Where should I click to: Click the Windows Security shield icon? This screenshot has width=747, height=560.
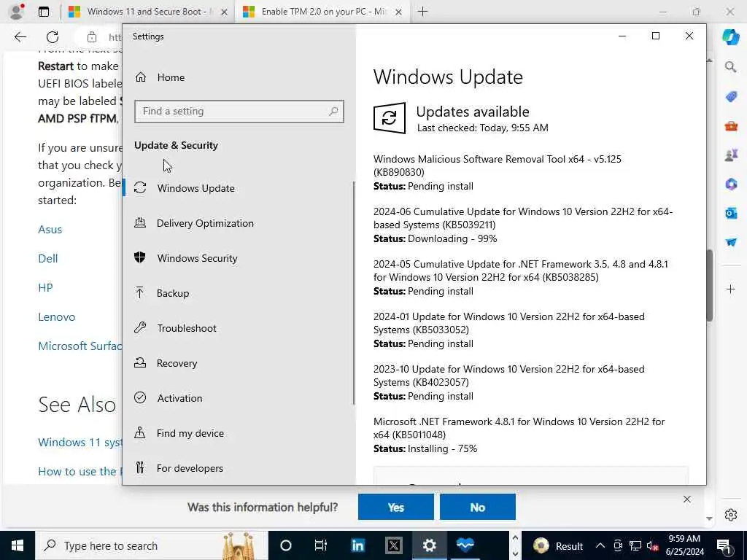[x=139, y=257]
